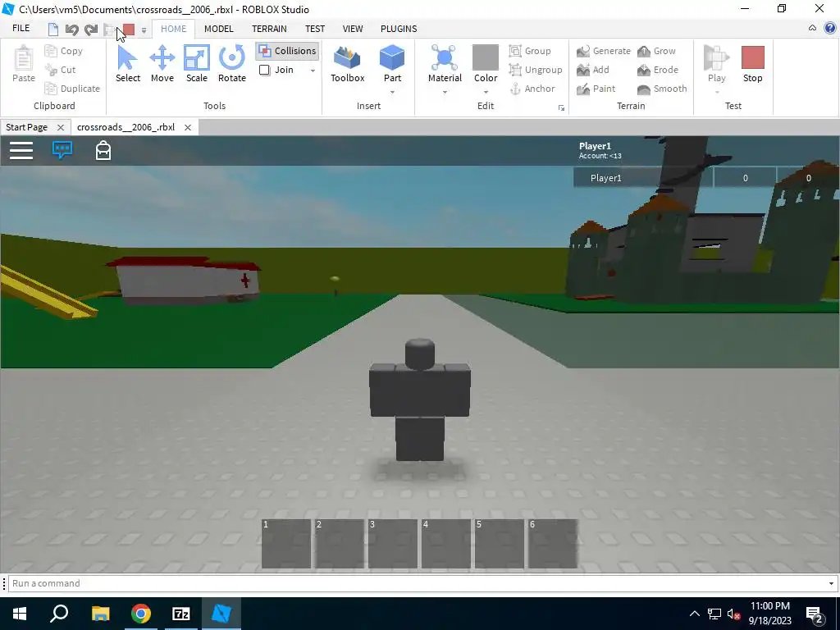
Task: Undo the last action
Action: click(71, 30)
